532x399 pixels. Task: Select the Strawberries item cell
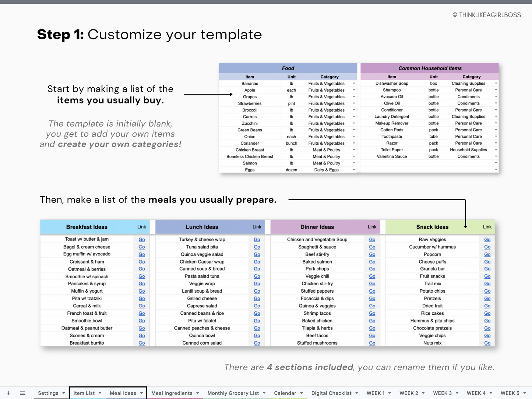(x=250, y=103)
